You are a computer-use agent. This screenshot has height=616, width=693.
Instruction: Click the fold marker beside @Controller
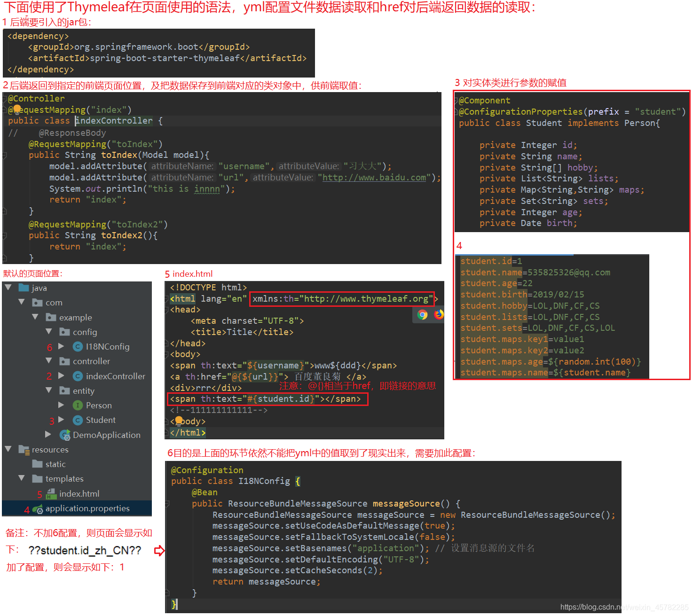[5, 99]
